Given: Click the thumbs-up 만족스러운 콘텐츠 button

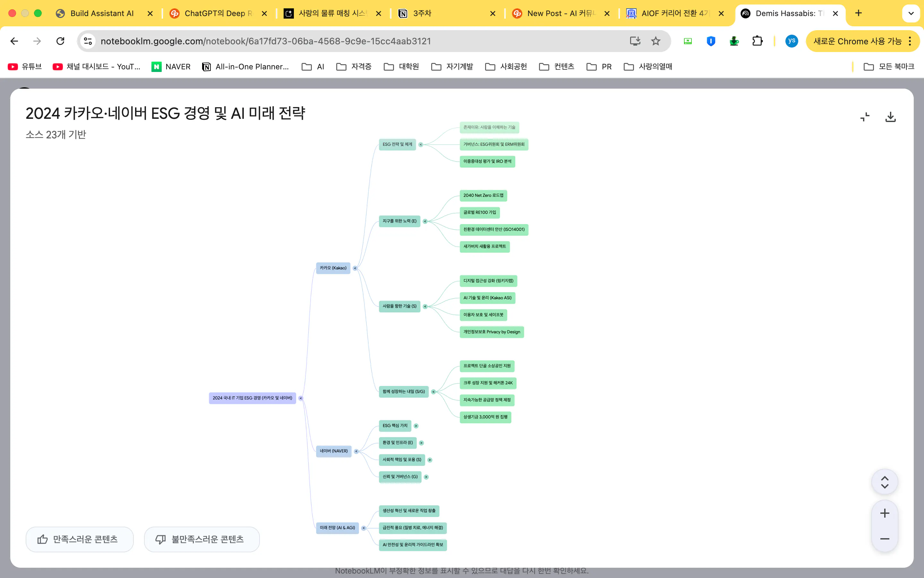Looking at the screenshot, I should 80,539.
